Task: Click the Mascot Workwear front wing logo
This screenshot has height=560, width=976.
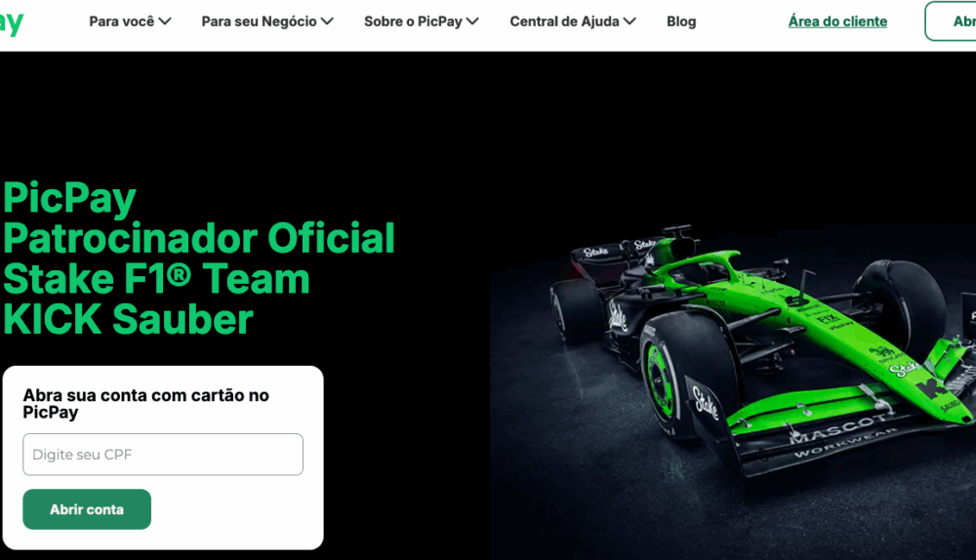Action: point(843,435)
